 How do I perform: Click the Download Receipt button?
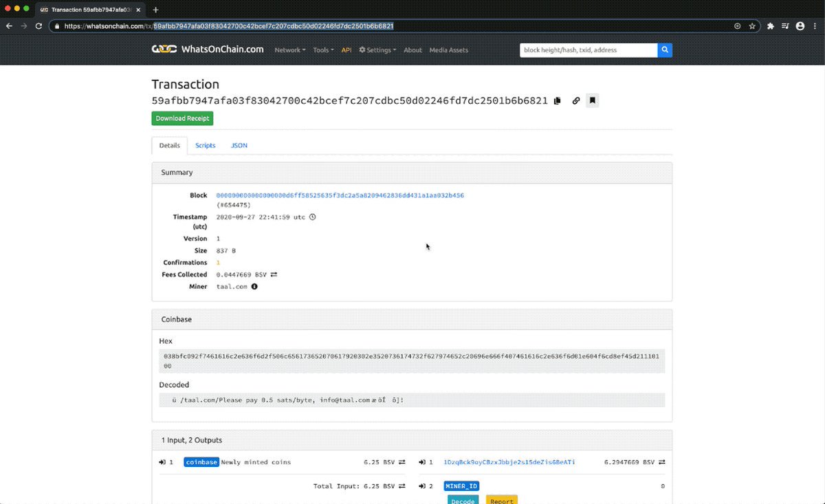[182, 118]
